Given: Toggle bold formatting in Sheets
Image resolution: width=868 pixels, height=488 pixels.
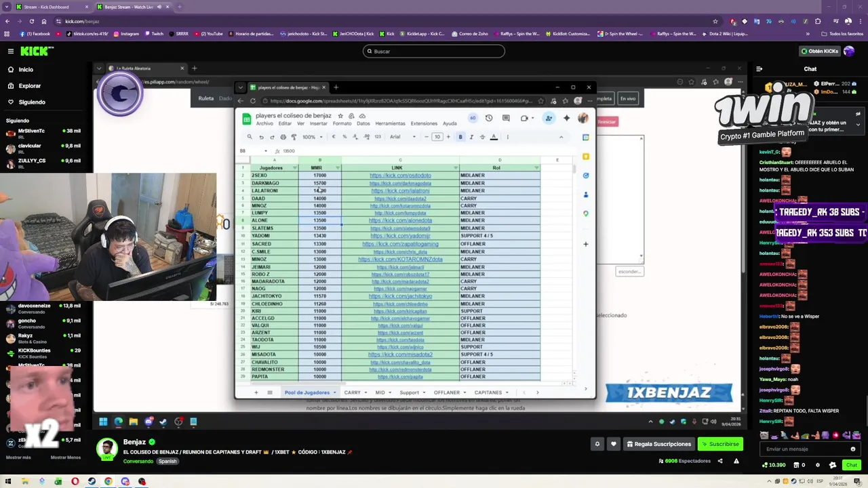Looking at the screenshot, I should point(460,137).
